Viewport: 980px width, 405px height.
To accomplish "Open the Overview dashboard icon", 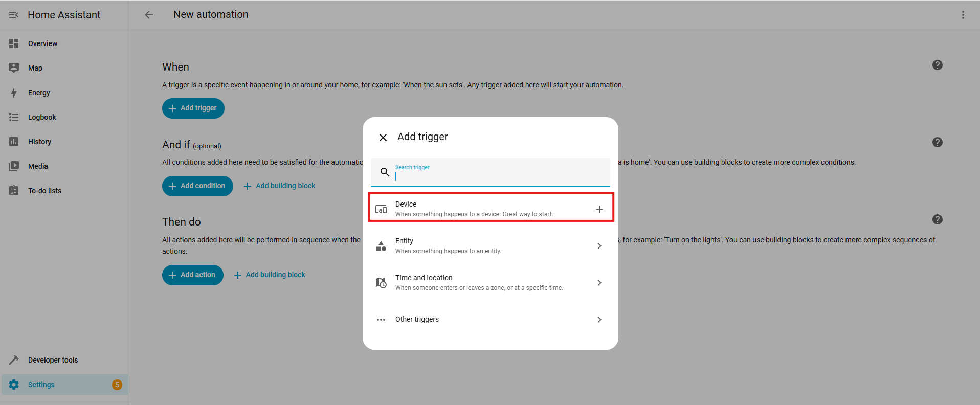I will pyautogui.click(x=14, y=43).
